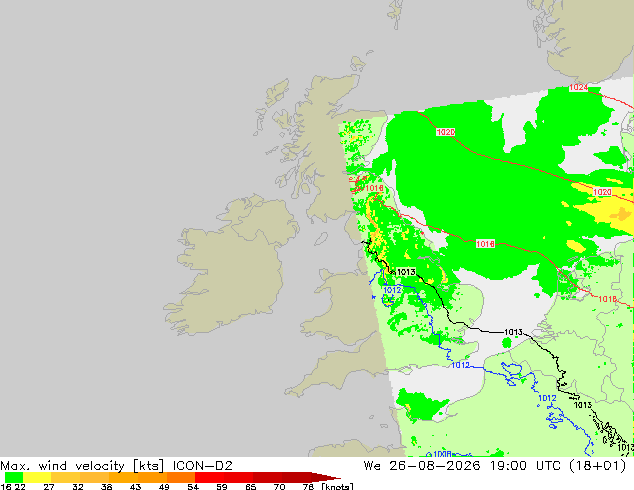Viewport: 634px width, 490px height.
Task: Select the yellow 22-27 knots legend swatch
Action: click(x=37, y=477)
